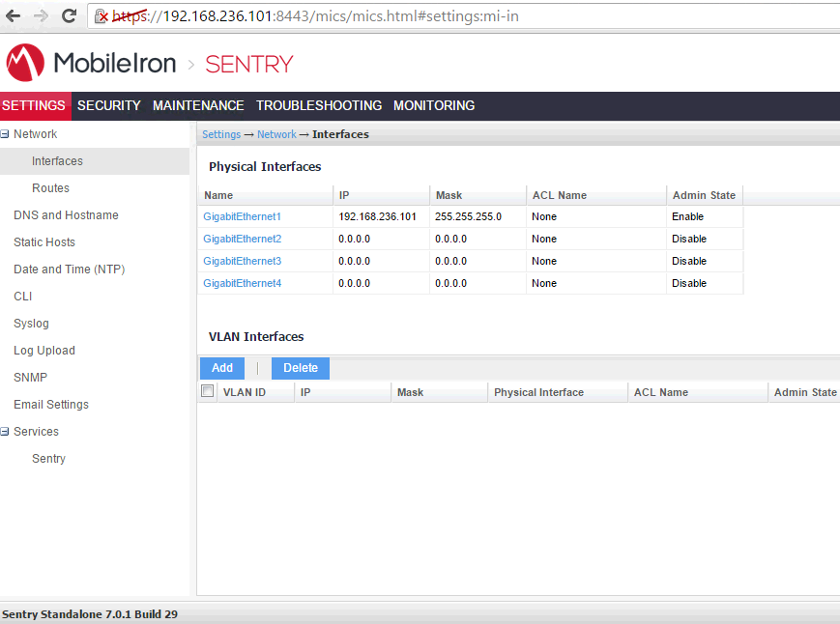This screenshot has width=840, height=624.
Task: Open the GigabitEthernet3 interface link
Action: 243,261
